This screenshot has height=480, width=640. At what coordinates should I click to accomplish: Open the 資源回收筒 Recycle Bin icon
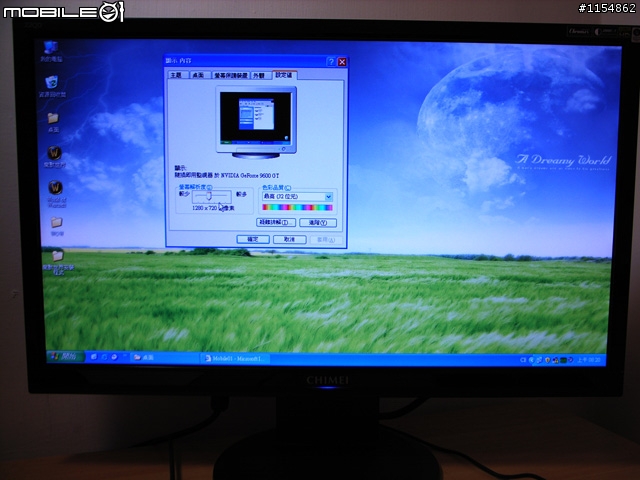point(51,86)
